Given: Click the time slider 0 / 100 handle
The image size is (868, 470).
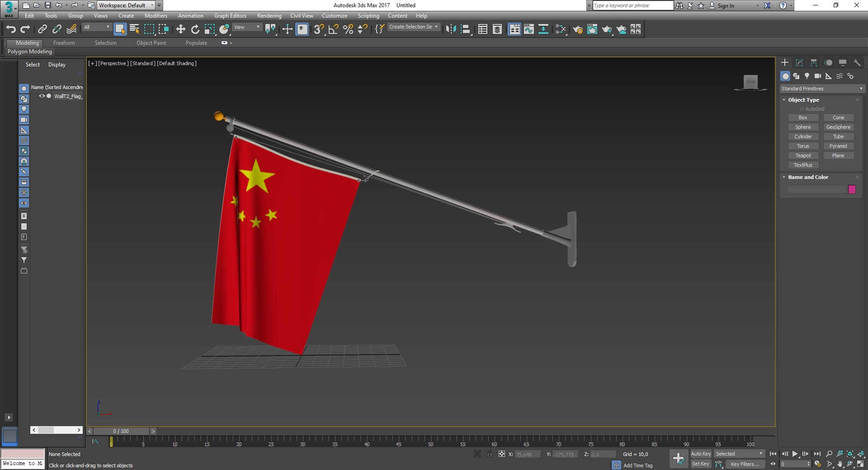Looking at the screenshot, I should click(x=121, y=431).
